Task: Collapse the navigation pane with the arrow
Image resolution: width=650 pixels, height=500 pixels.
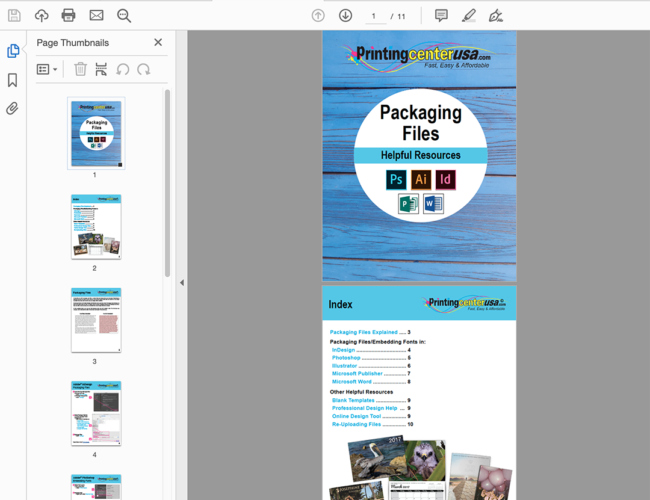Action: (x=181, y=283)
